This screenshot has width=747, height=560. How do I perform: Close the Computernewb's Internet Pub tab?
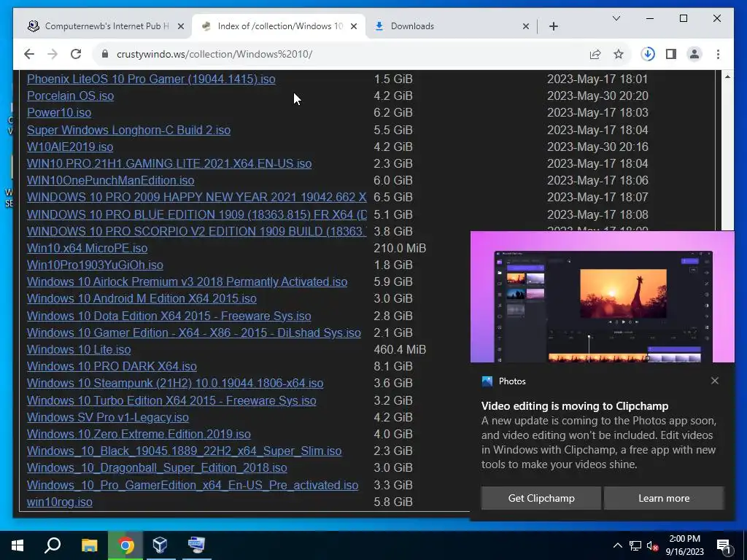pos(181,26)
